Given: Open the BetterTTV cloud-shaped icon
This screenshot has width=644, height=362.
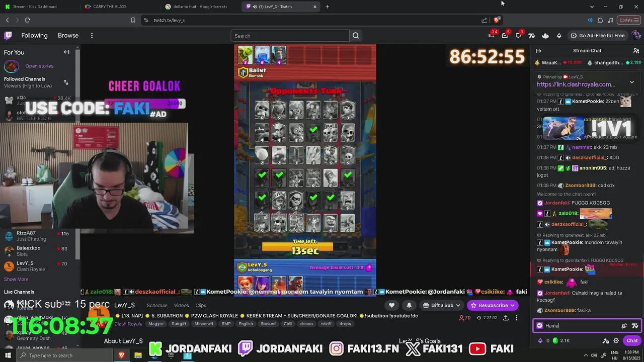Looking at the screenshot, I should [x=545, y=35].
